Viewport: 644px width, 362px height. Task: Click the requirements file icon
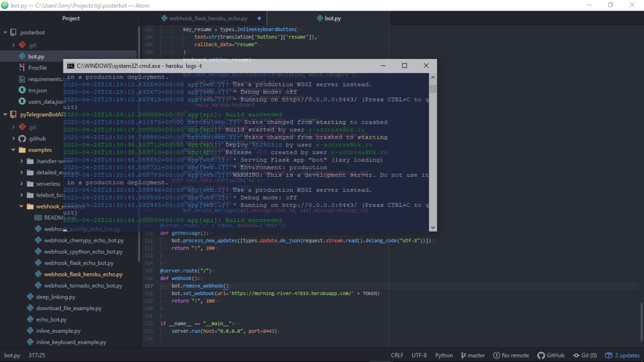coord(22,79)
